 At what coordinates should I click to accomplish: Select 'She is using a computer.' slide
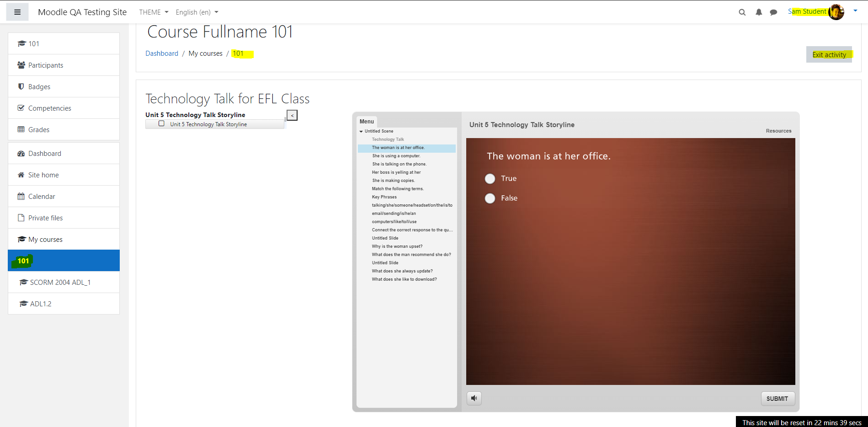click(x=396, y=156)
